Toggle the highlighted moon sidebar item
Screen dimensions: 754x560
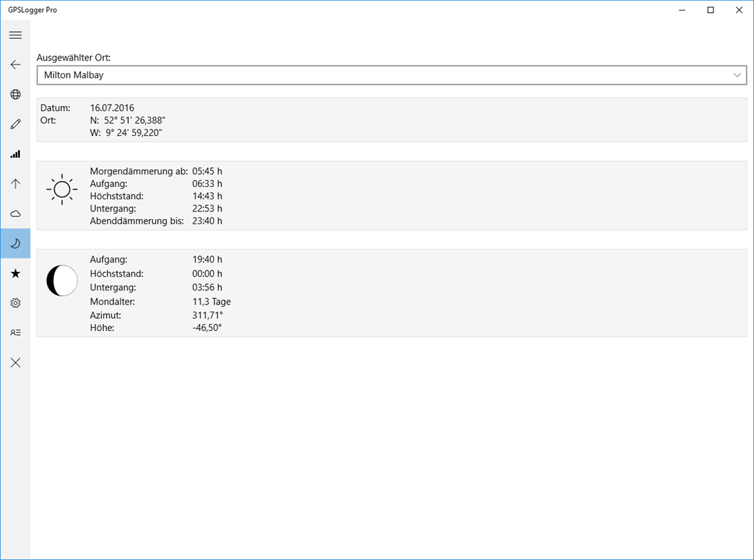click(15, 243)
